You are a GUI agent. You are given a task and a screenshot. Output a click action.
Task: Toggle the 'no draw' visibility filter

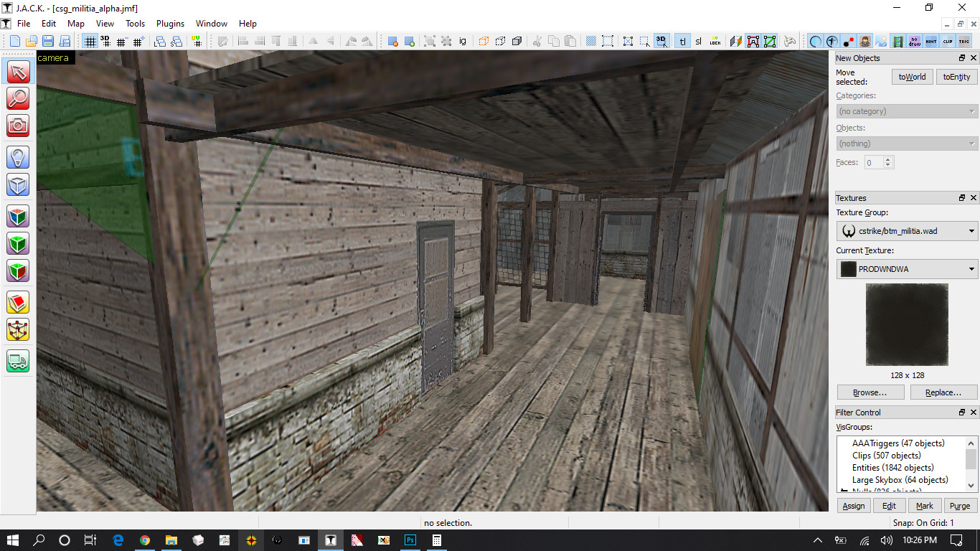(915, 41)
